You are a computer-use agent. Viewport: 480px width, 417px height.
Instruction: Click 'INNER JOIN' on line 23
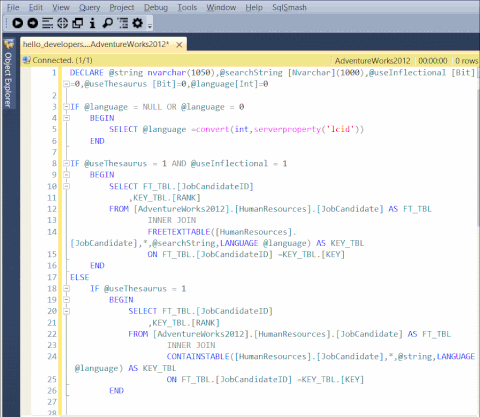191,345
